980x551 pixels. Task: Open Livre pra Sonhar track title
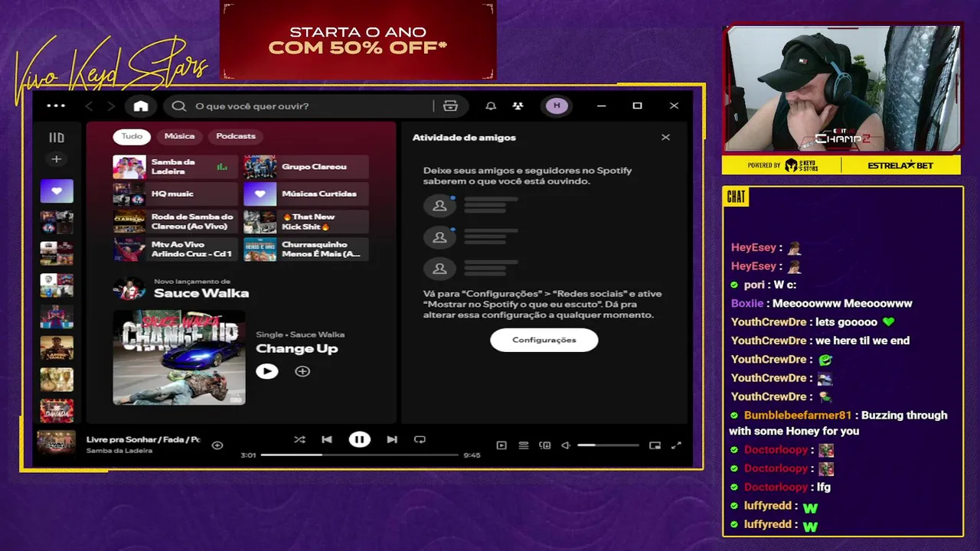[143, 439]
